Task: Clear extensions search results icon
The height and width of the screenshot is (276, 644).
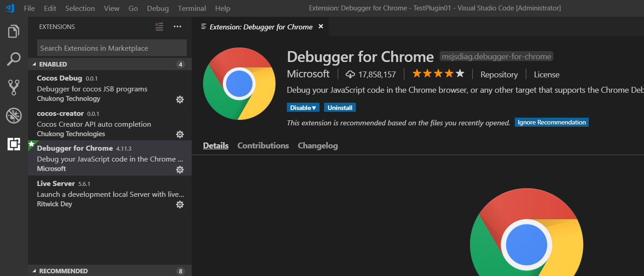Action: tap(159, 27)
